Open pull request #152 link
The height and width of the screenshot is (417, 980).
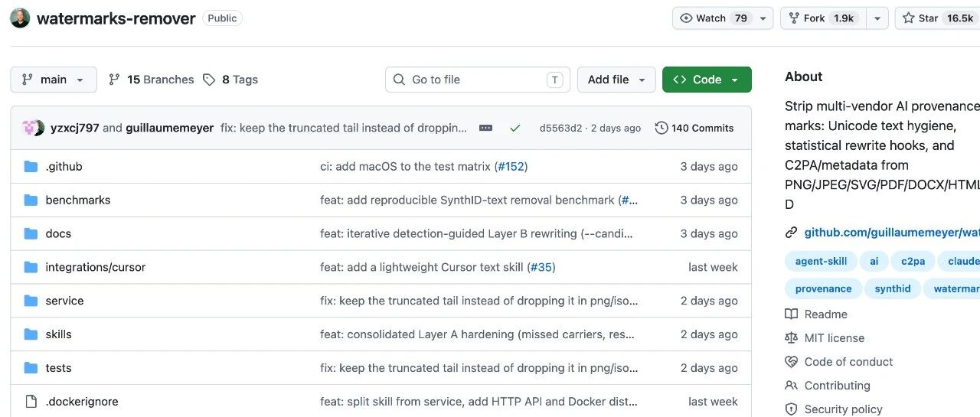click(x=511, y=167)
